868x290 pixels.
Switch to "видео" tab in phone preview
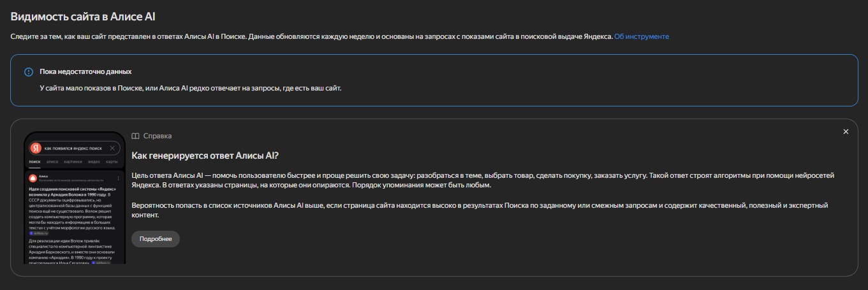coord(94,163)
